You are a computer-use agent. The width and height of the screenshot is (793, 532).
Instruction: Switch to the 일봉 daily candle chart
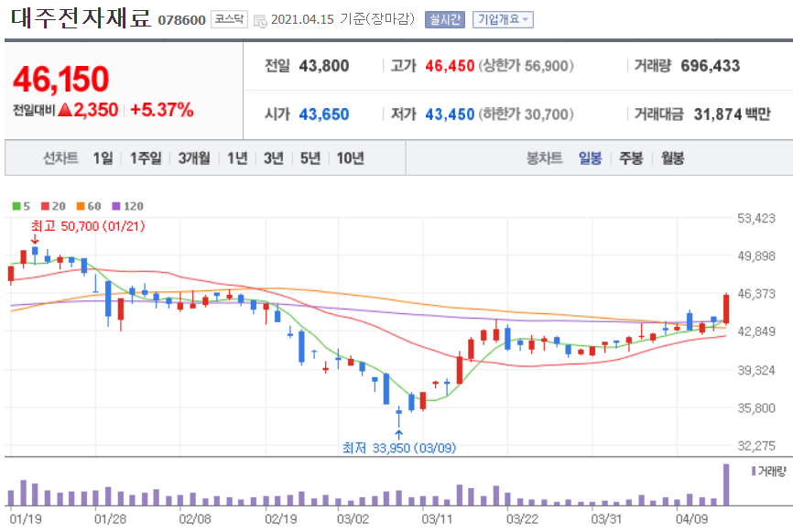(x=591, y=158)
